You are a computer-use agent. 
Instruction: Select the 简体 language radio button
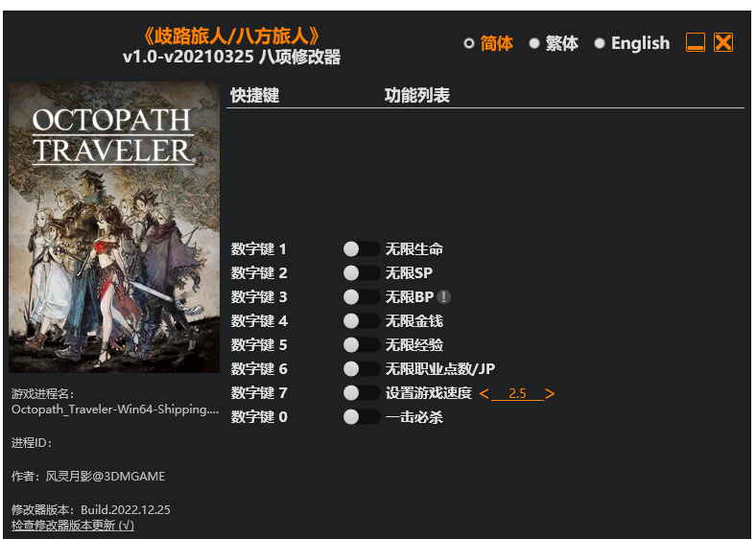point(468,43)
